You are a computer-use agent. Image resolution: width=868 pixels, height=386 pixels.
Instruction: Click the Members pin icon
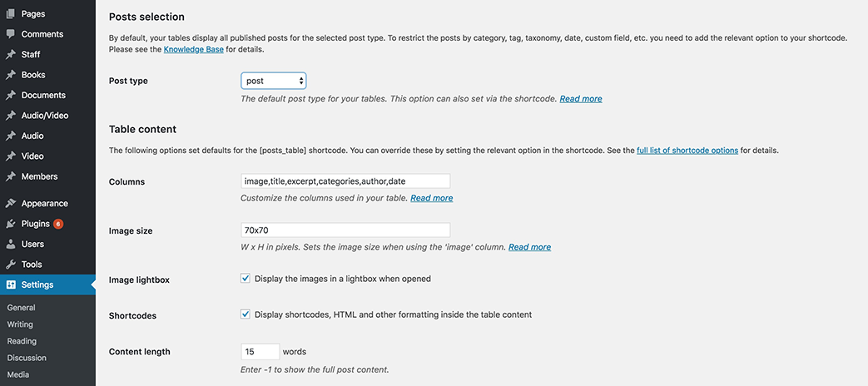tap(10, 177)
